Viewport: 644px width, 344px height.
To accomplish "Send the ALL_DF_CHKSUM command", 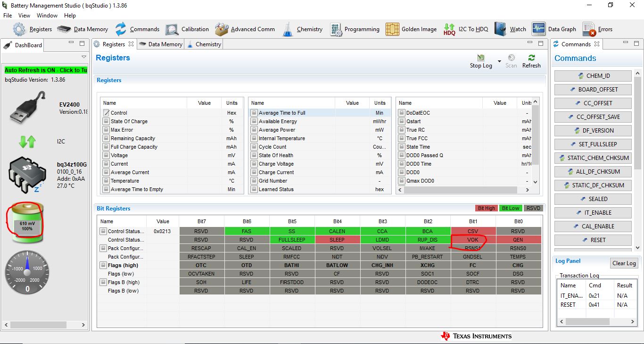I will coord(593,171).
